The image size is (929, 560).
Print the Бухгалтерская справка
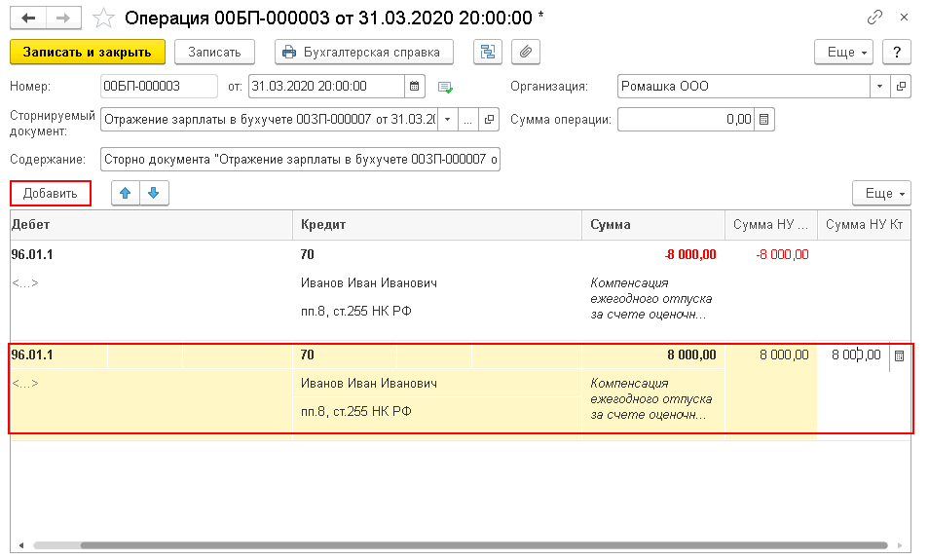(364, 53)
